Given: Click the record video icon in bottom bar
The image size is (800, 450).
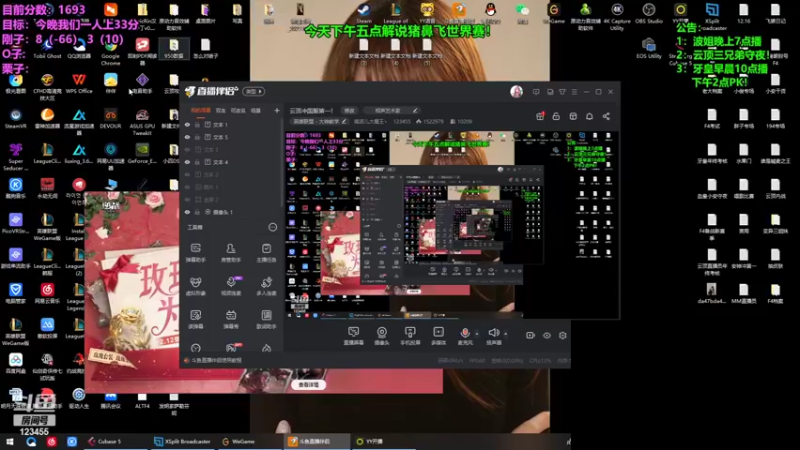Looking at the screenshot, I should coord(530,335).
